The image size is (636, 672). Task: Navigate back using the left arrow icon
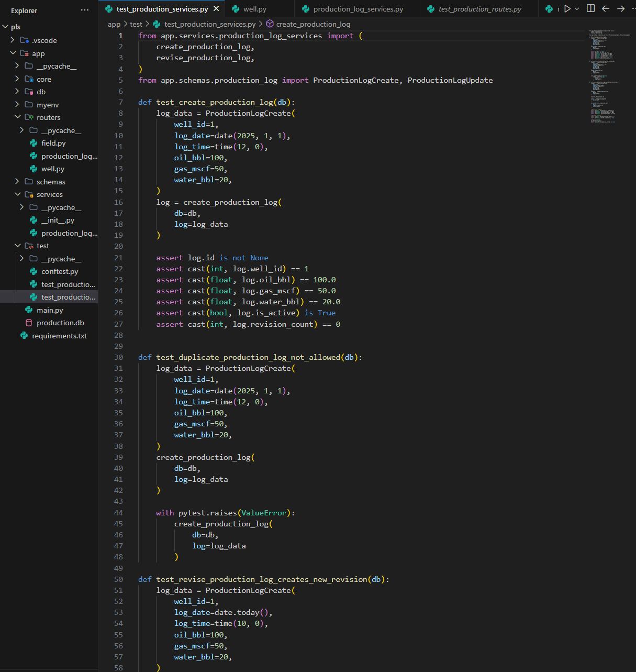pos(605,8)
